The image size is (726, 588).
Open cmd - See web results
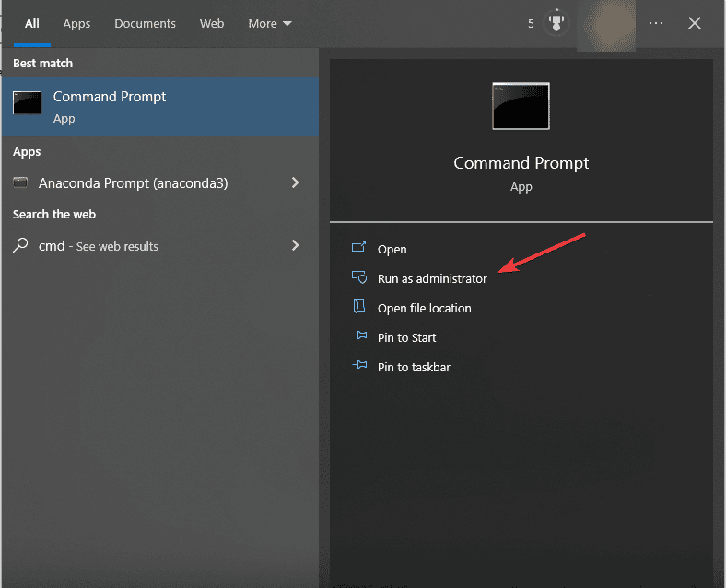[160, 246]
